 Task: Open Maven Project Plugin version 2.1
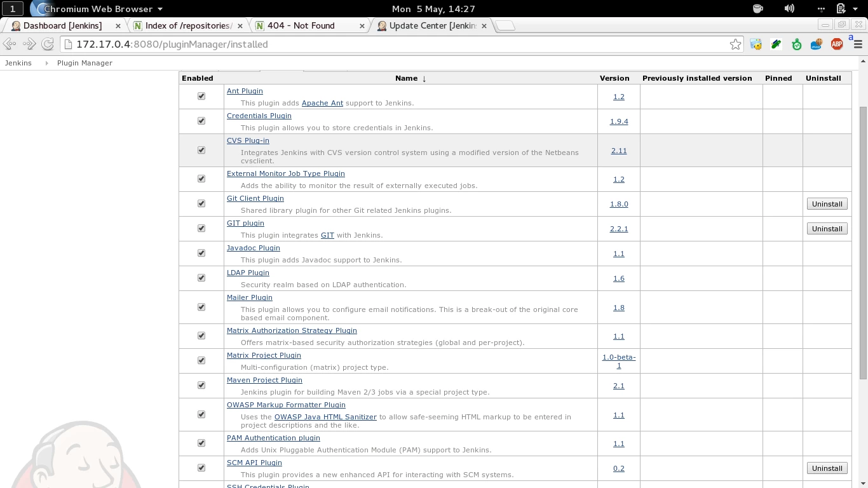tap(619, 386)
